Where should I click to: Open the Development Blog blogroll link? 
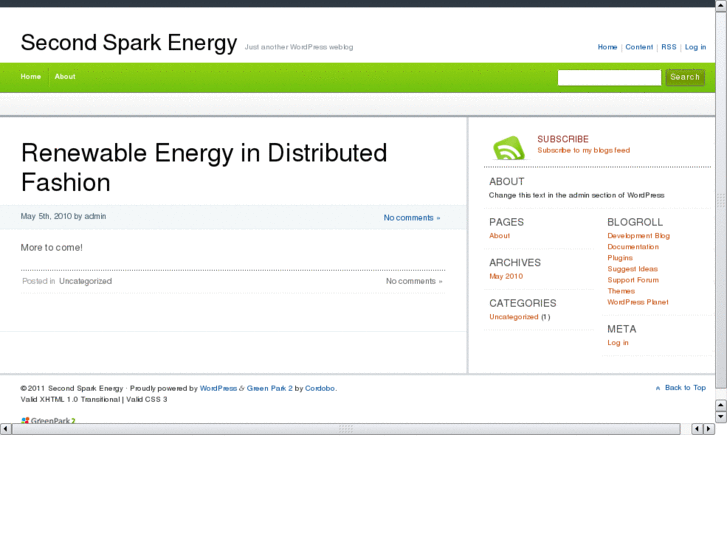[x=638, y=236]
